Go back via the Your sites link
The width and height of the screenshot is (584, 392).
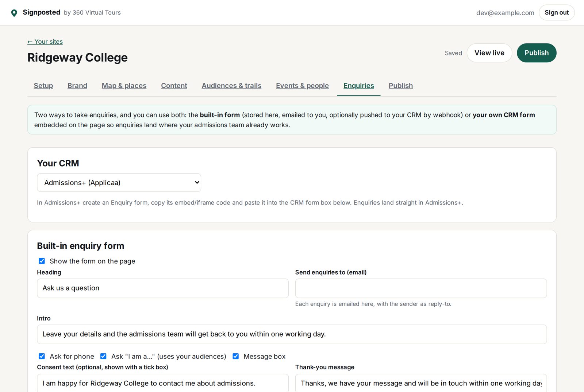(x=45, y=42)
